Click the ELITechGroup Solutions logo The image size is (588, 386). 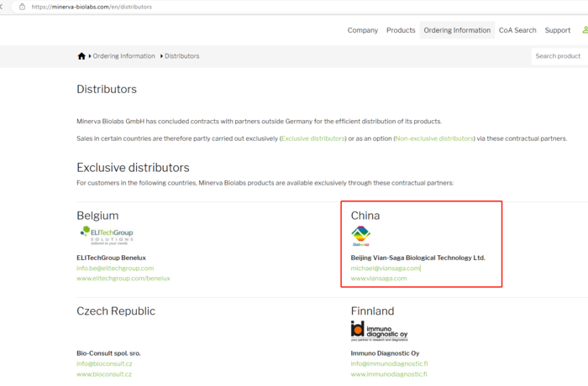[107, 235]
